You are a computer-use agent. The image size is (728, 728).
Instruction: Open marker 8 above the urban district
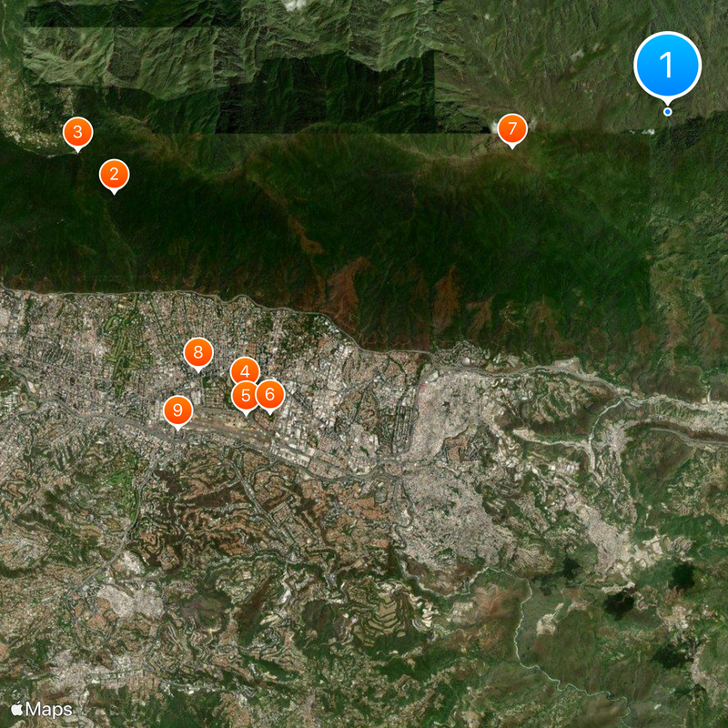pyautogui.click(x=197, y=350)
